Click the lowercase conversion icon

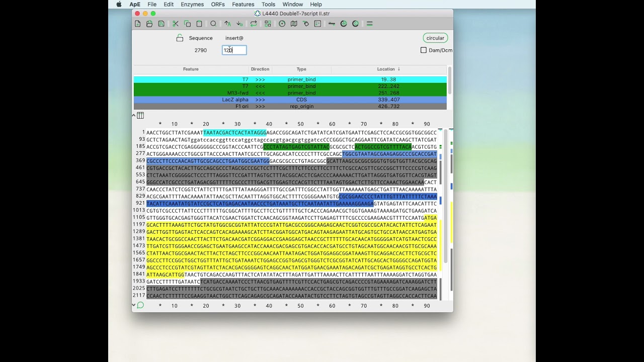[239, 24]
